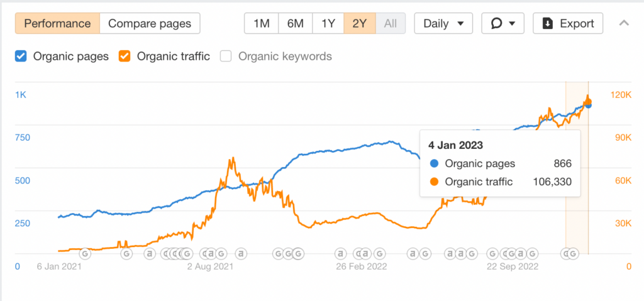Image resolution: width=644 pixels, height=301 pixels.
Task: Uncheck the Organic traffic checkbox
Action: point(125,56)
